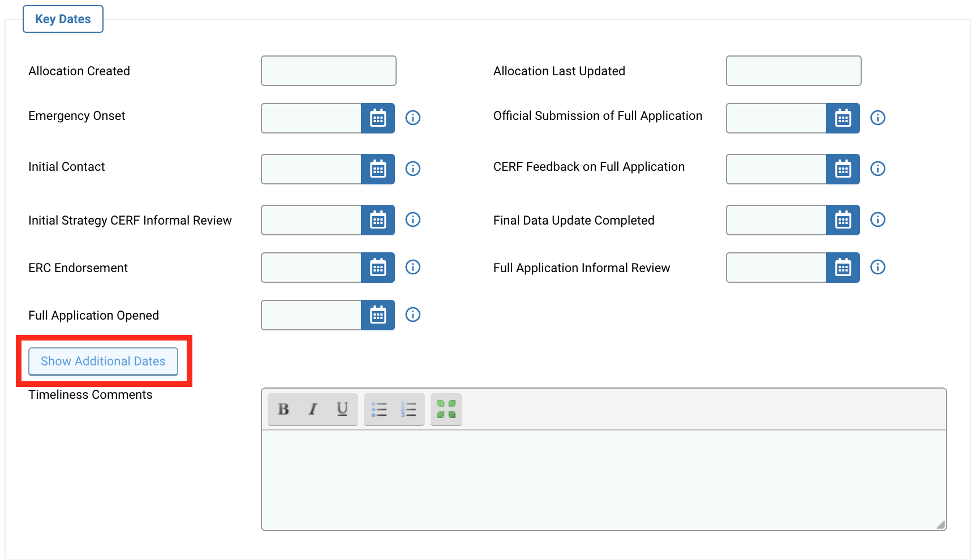
Task: Open calendar picker for Emergency Onset
Action: (378, 118)
